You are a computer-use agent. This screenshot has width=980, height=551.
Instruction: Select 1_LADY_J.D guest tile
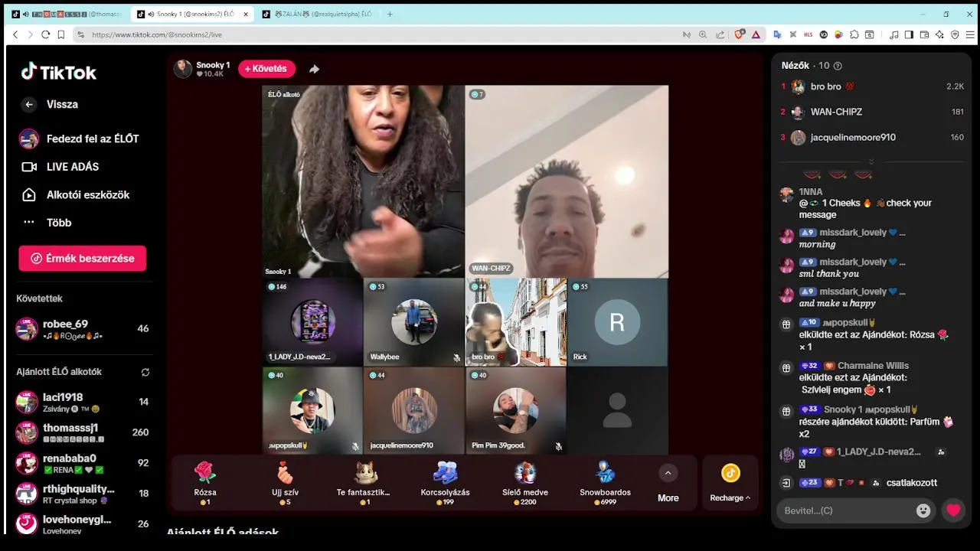(312, 322)
